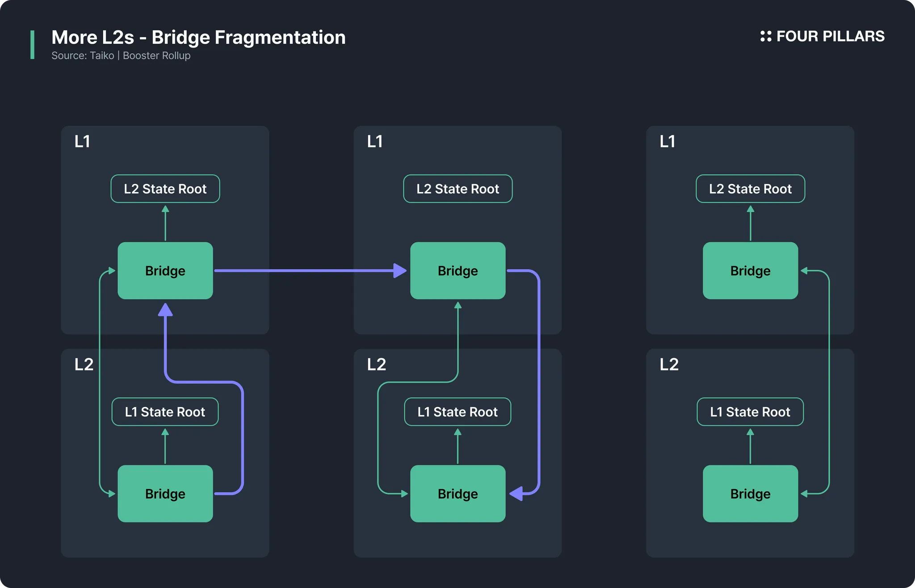Click the Source: Taiko | Booster Rollup subtitle
Image resolution: width=915 pixels, height=588 pixels.
121,55
